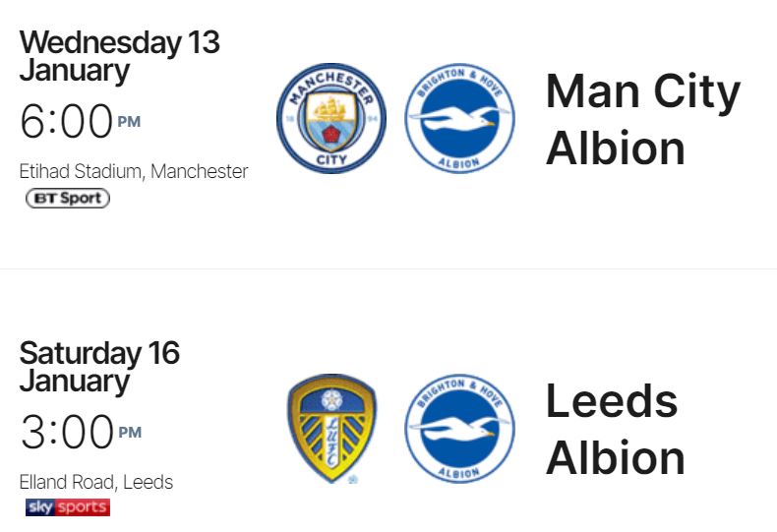Click the Sky Sports broadcaster logo
The height and width of the screenshot is (532, 777).
tap(68, 507)
